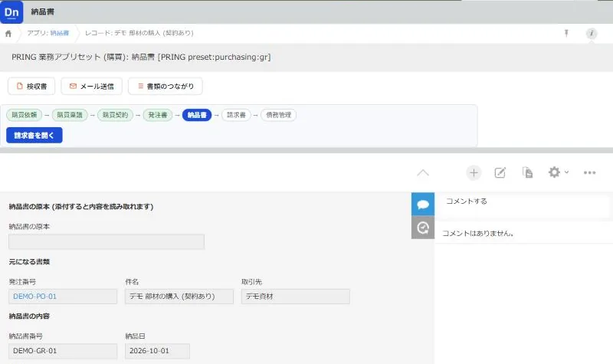This screenshot has height=364, width=613.
Task: Select the active 納品書 workflow step
Action: tap(197, 115)
